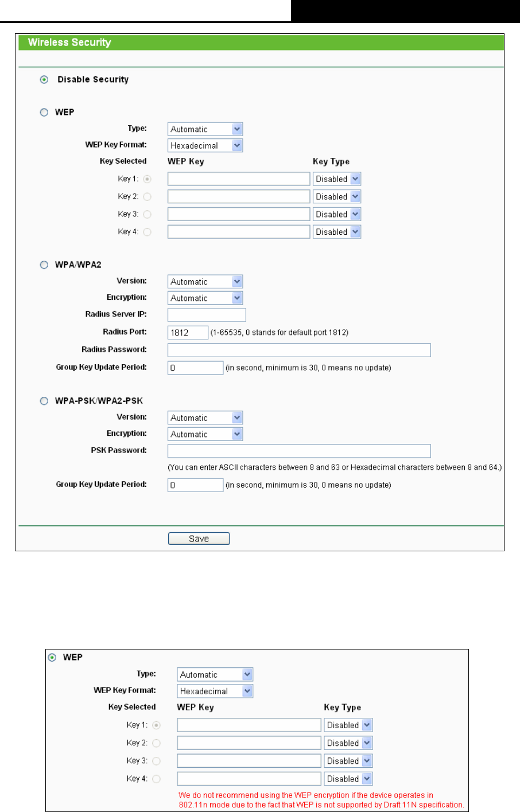Open WEP Key Format dropdown in lower panel
This screenshot has height=812, width=520.
tap(215, 691)
